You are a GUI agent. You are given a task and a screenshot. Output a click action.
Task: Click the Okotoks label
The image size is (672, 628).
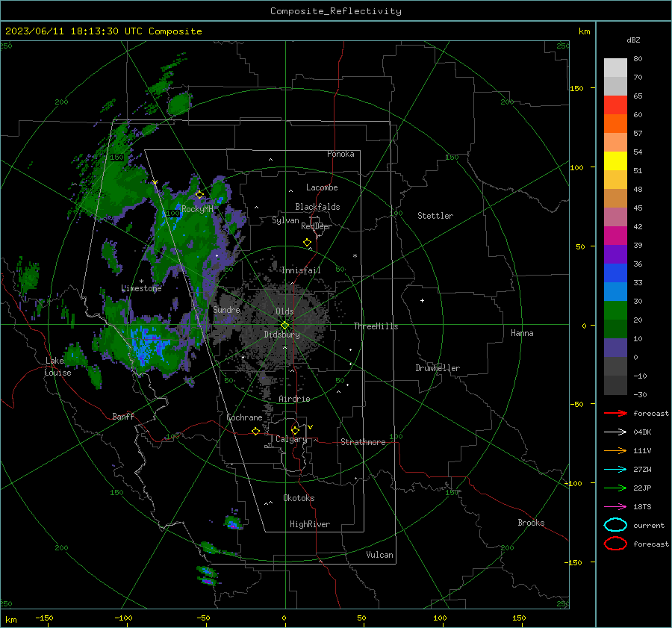[x=299, y=498]
